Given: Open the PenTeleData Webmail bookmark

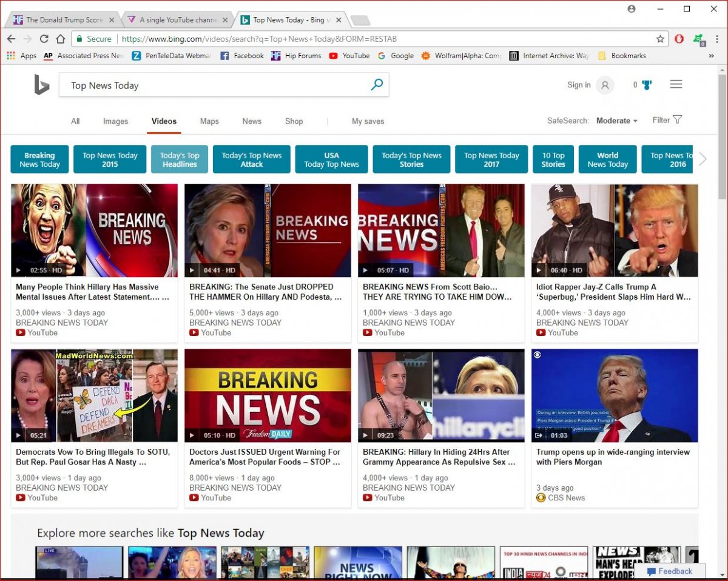Looking at the screenshot, I should click(172, 56).
